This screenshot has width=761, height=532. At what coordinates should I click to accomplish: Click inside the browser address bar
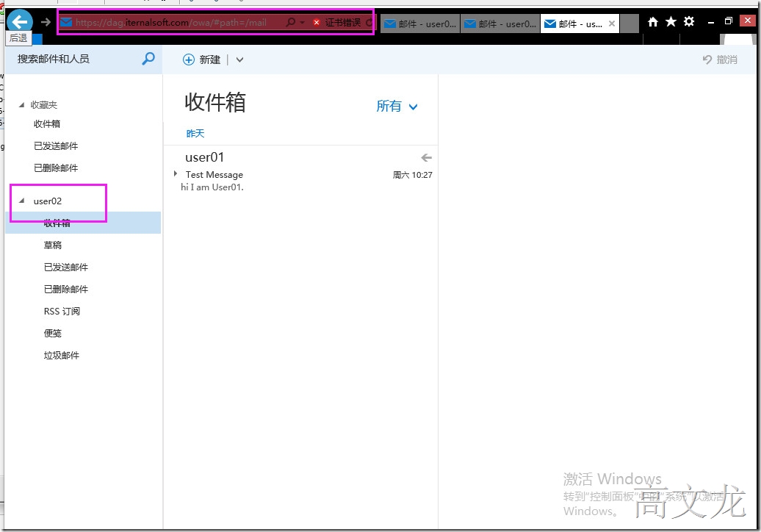click(x=184, y=21)
